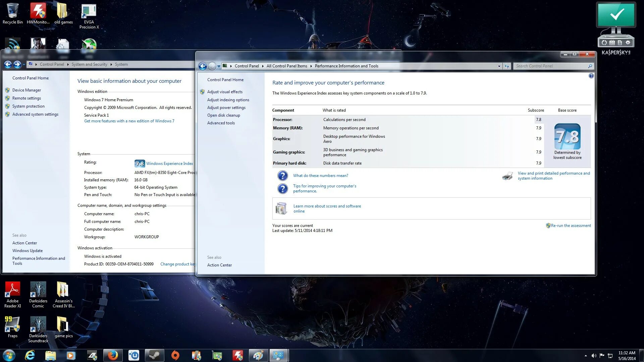
Task: Select HWMonitor desktop shortcut
Action: [x=38, y=13]
